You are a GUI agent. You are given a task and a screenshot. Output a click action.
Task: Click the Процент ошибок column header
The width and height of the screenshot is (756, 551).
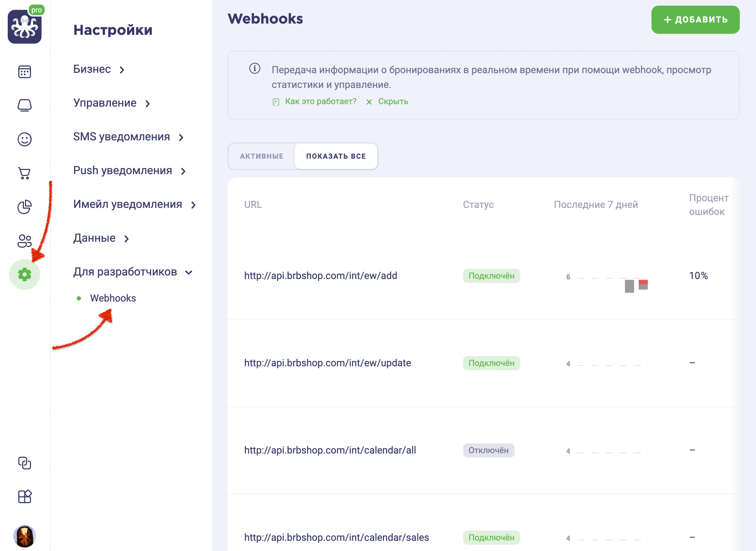(x=709, y=204)
